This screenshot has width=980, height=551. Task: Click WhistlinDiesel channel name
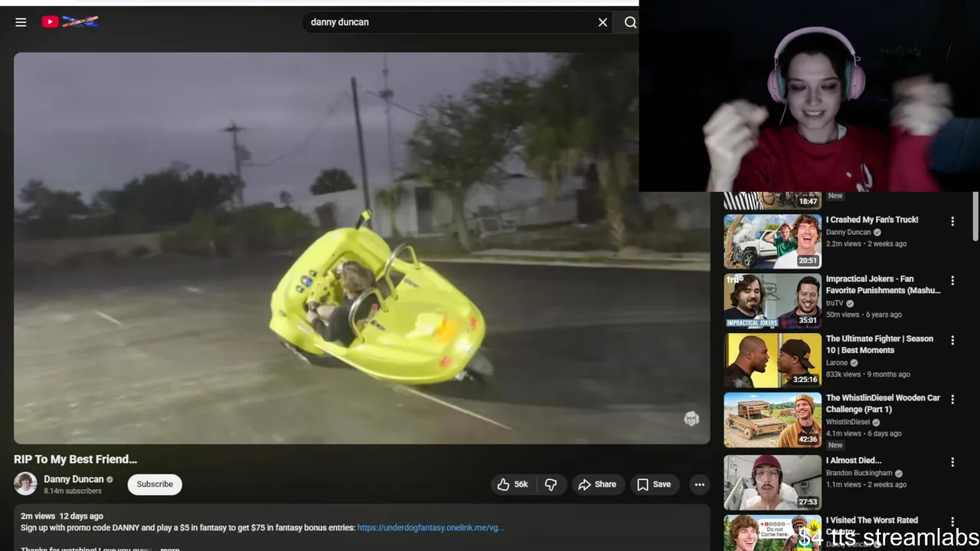tap(848, 422)
